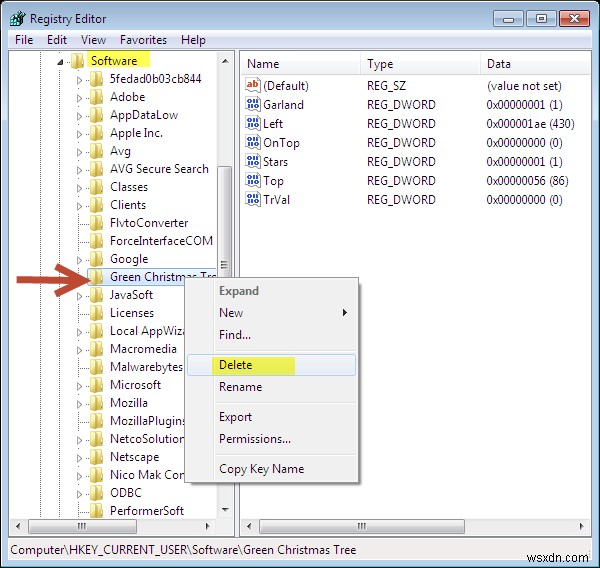Open the File menu
The image size is (600, 568).
tap(24, 40)
